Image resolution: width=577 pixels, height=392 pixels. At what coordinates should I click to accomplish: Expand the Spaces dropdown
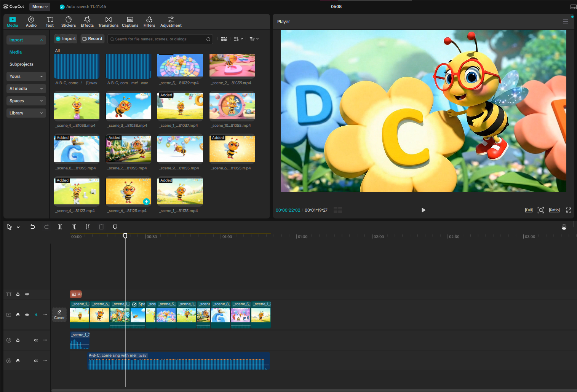26,101
